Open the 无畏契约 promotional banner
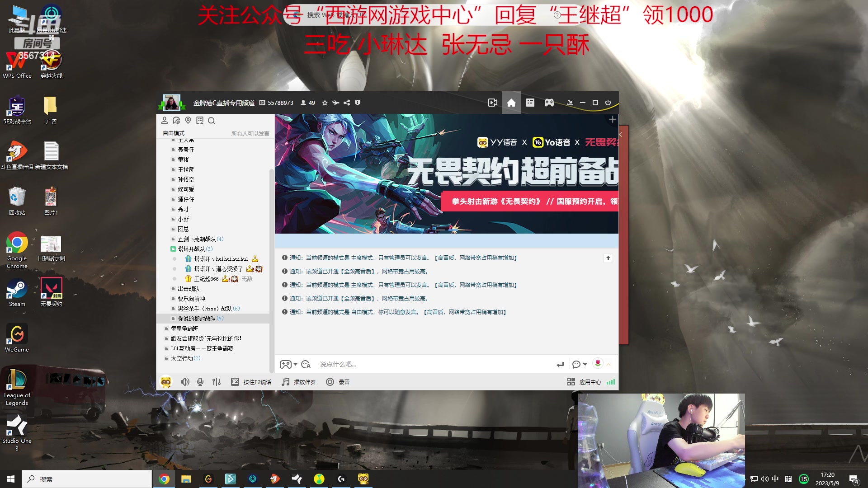 (x=446, y=174)
